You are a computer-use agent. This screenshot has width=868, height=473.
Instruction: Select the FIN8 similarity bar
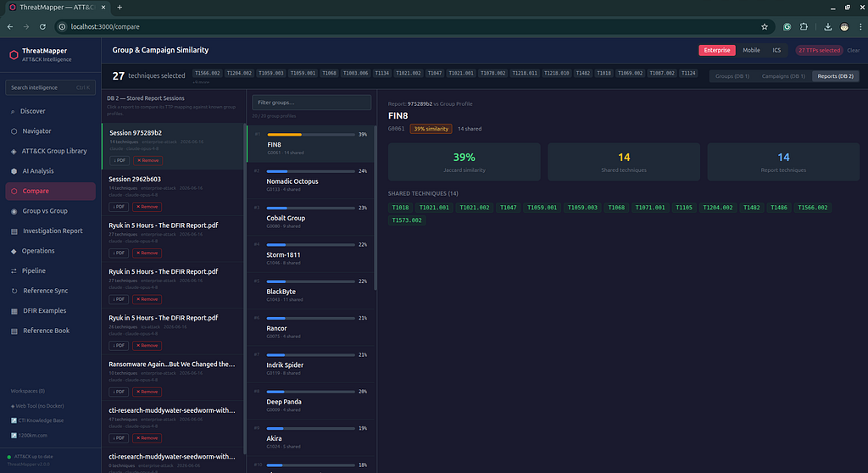click(x=311, y=135)
